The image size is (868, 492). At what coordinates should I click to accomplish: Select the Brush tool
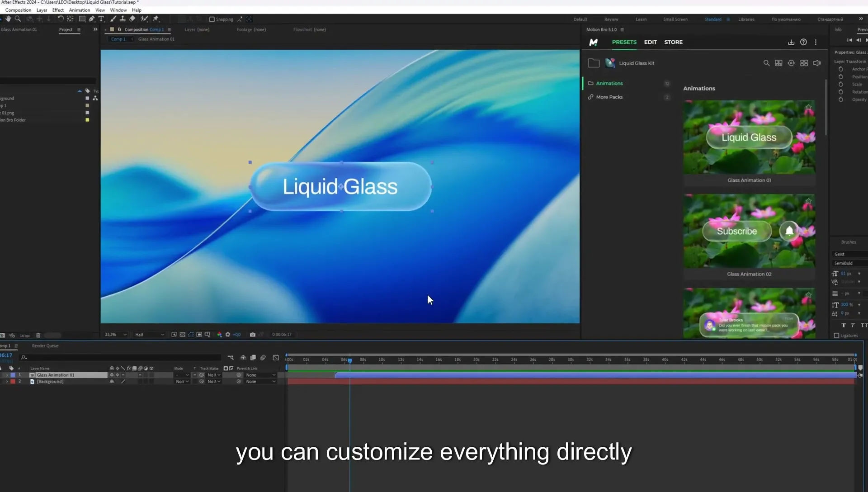coord(113,19)
